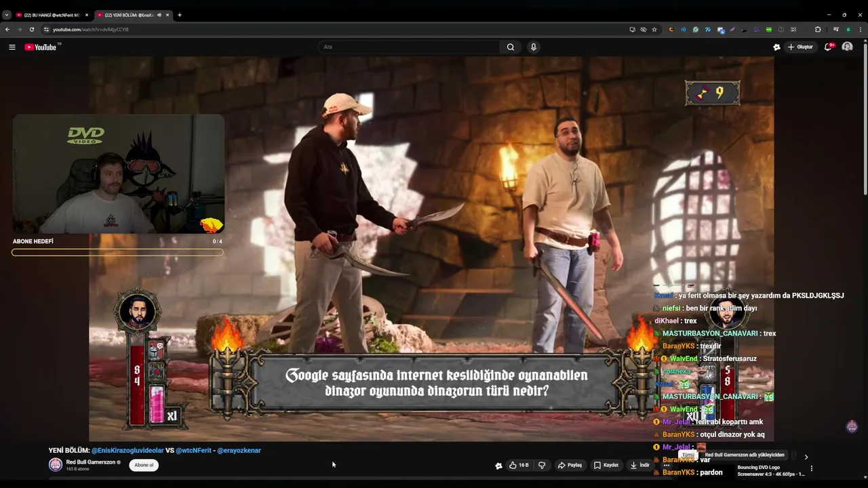The height and width of the screenshot is (488, 868).
Task: Switch to the BU HANGİ @wtcNFerit tab
Action: coord(53,15)
